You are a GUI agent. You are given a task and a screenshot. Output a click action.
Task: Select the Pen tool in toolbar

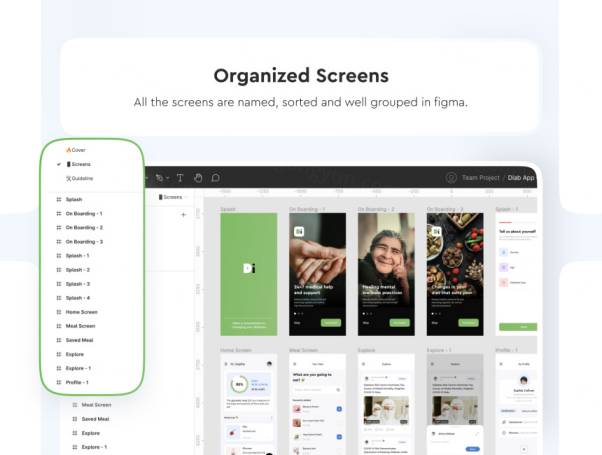[x=158, y=178]
